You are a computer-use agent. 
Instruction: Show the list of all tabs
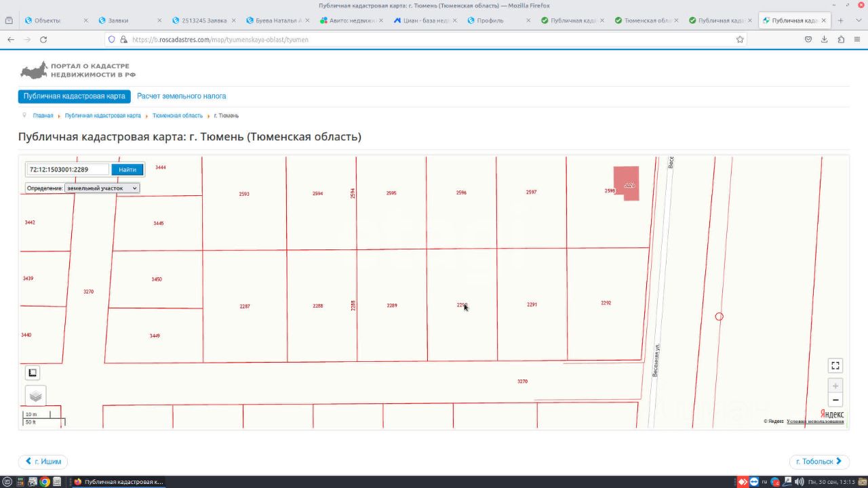click(x=859, y=20)
